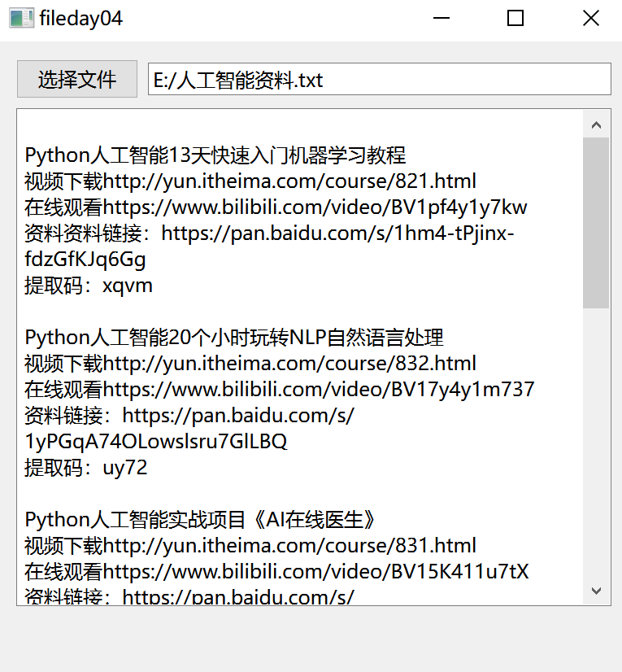Click the fileday04 app icon in title bar

[x=21, y=18]
